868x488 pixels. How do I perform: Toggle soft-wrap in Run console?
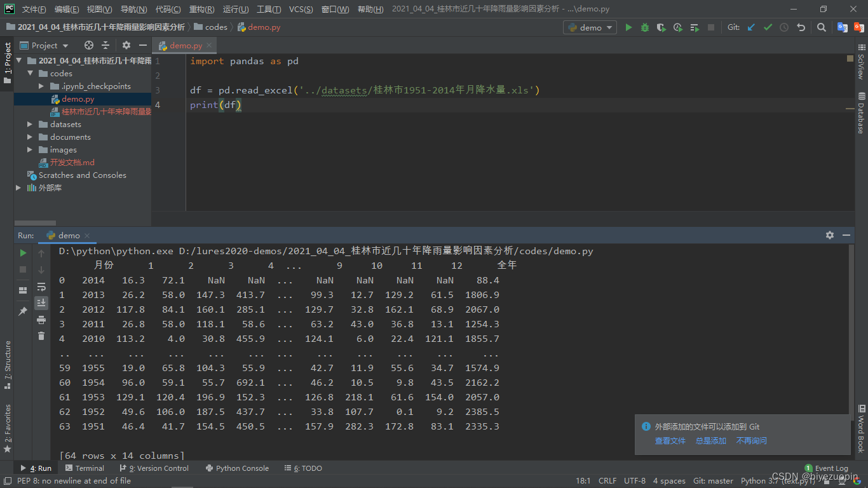coord(41,287)
